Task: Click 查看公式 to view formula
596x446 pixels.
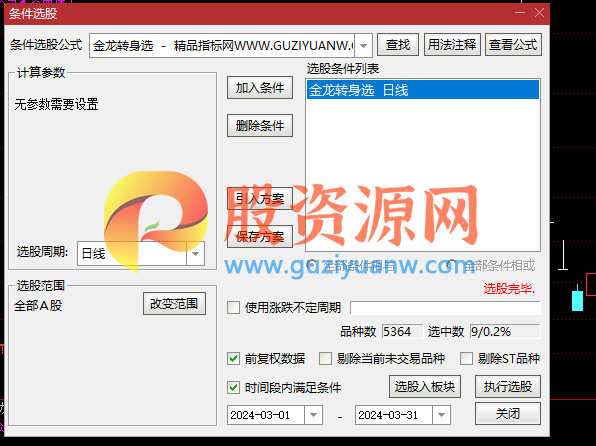Action: click(513, 45)
